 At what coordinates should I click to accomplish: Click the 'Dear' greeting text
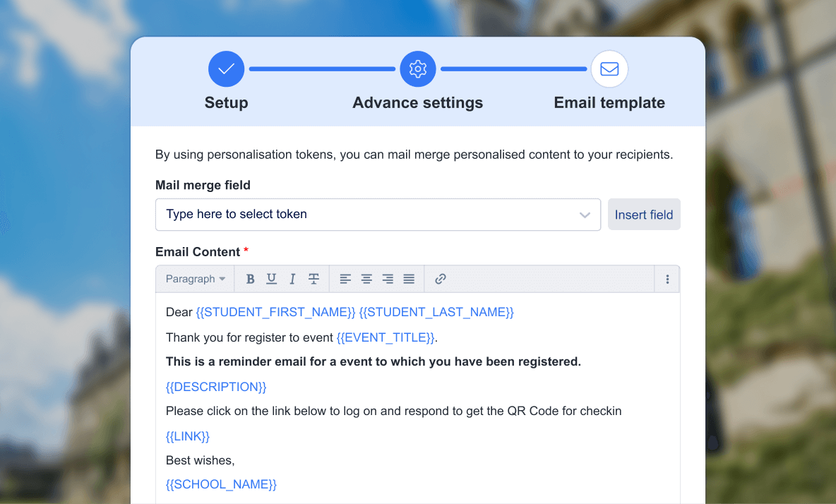tap(179, 312)
